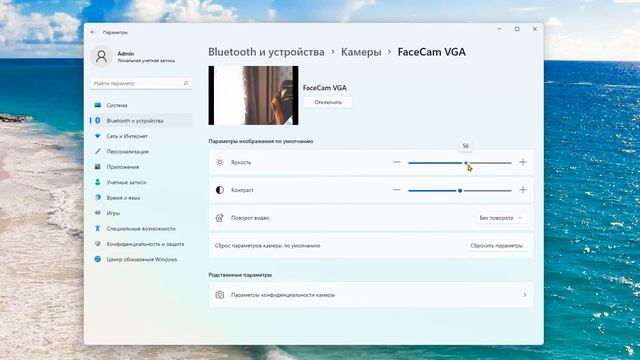Minimize the Параметры window
The width and height of the screenshot is (640, 360).
[500, 29]
